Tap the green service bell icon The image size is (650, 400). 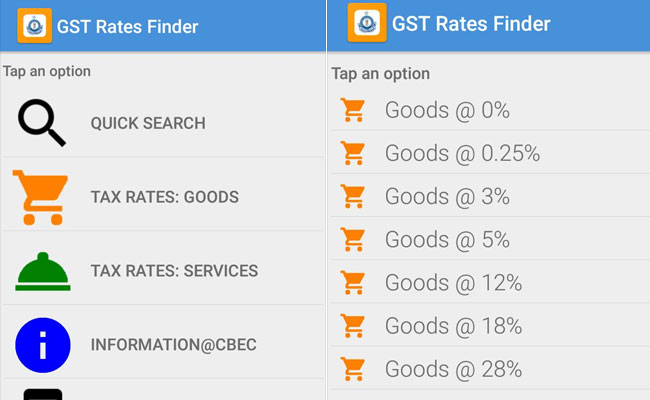(42, 271)
